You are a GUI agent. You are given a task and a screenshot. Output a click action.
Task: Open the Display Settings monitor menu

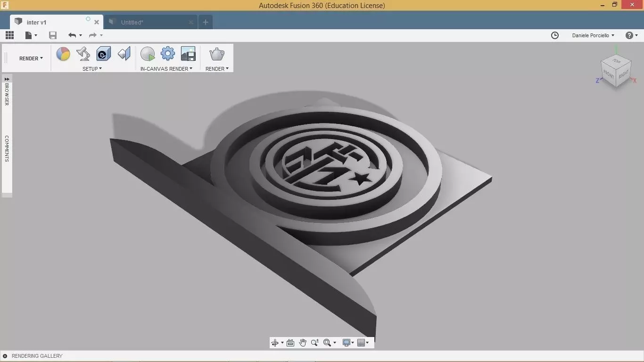click(x=348, y=343)
